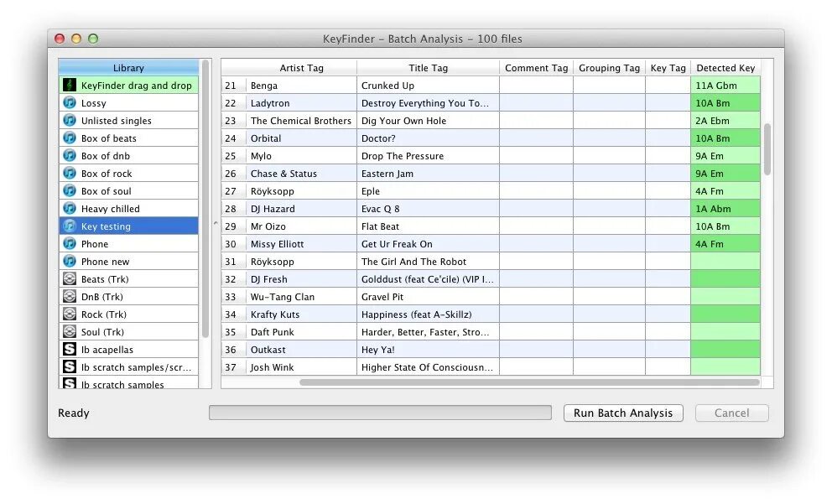832x504 pixels.
Task: Click the Mr Oizo row's Key Tag cell
Action: coord(668,226)
